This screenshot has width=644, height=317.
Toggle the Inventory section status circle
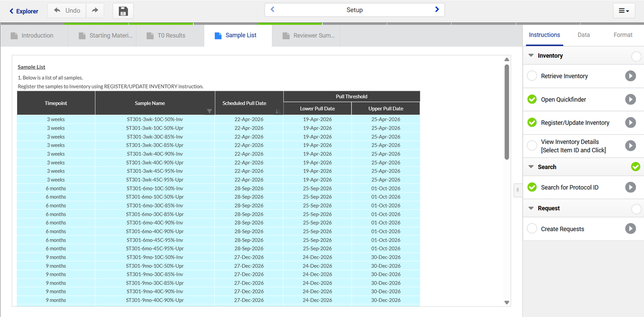tap(635, 56)
